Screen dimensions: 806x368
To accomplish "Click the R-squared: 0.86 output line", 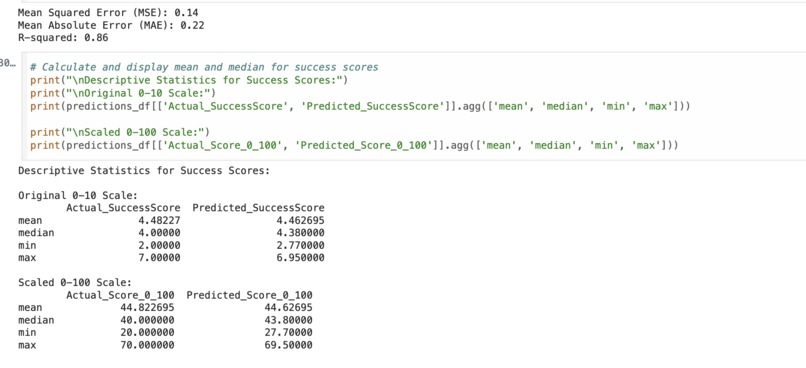I will pyautogui.click(x=63, y=38).
